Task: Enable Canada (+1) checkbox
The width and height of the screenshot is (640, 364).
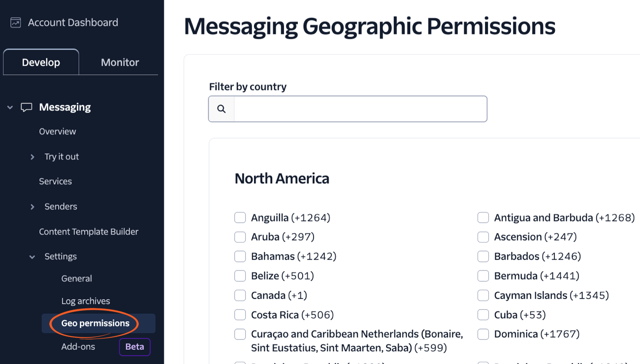Action: click(x=240, y=295)
